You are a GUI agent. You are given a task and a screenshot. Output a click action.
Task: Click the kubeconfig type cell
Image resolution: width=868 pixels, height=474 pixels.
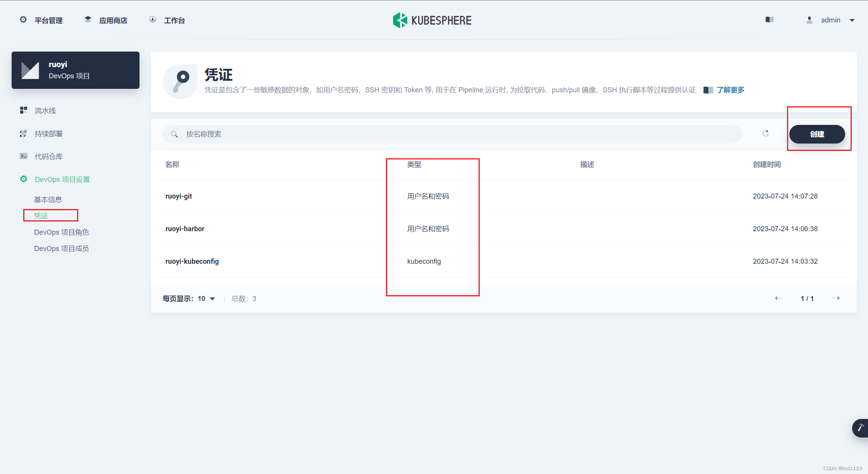pyautogui.click(x=424, y=261)
